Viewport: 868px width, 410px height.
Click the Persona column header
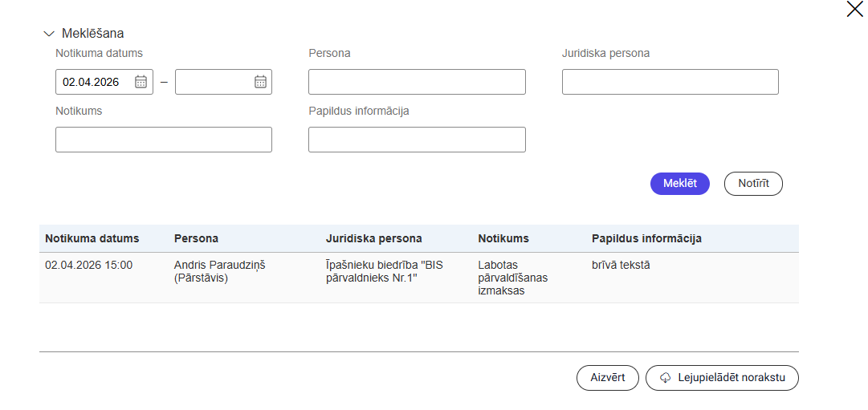pos(196,238)
